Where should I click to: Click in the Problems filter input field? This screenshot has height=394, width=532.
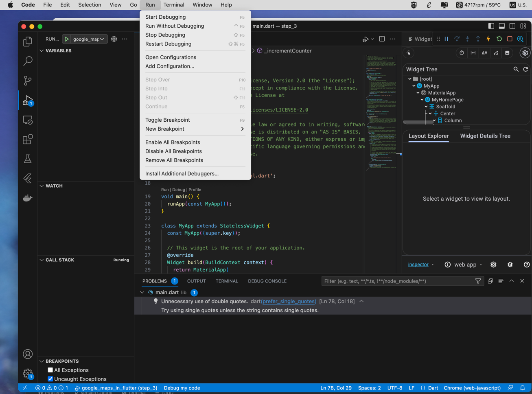(397, 281)
